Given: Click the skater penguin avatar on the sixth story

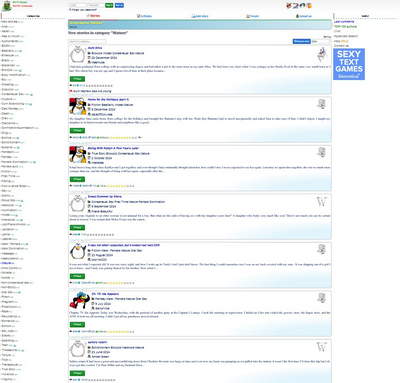Looking at the screenshot, I should [77, 300].
